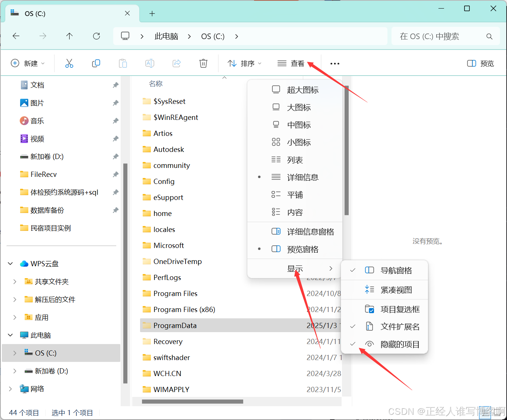The width and height of the screenshot is (507, 420).
Task: Disable 隐藏的项目 in the 显示 submenu
Action: (x=400, y=344)
